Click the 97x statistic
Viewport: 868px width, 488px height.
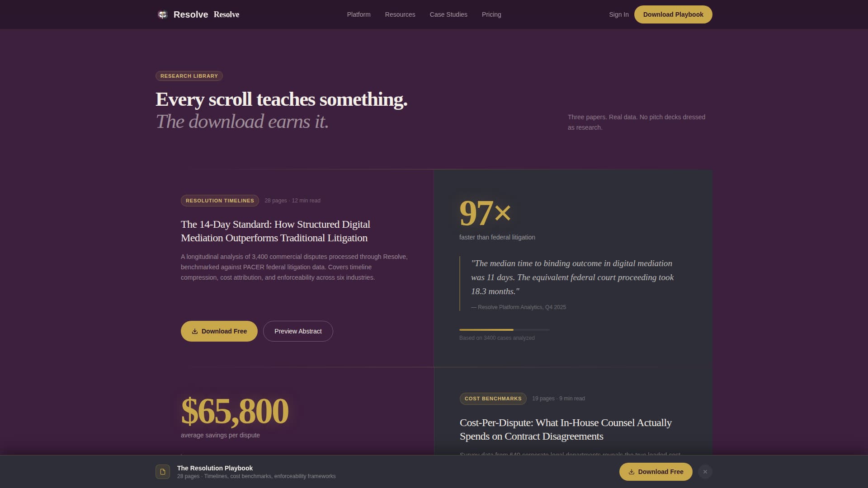point(484,212)
